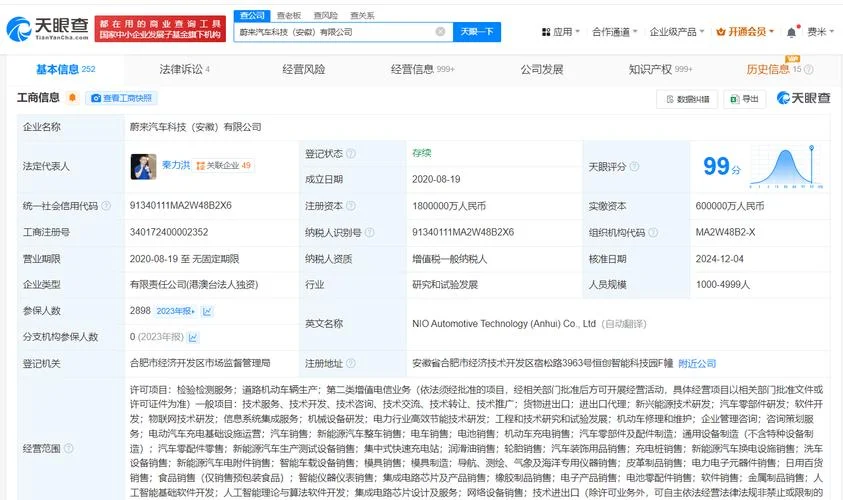The height and width of the screenshot is (500, 843).
Task: Switch to the 经营信息 tab
Action: click(423, 69)
